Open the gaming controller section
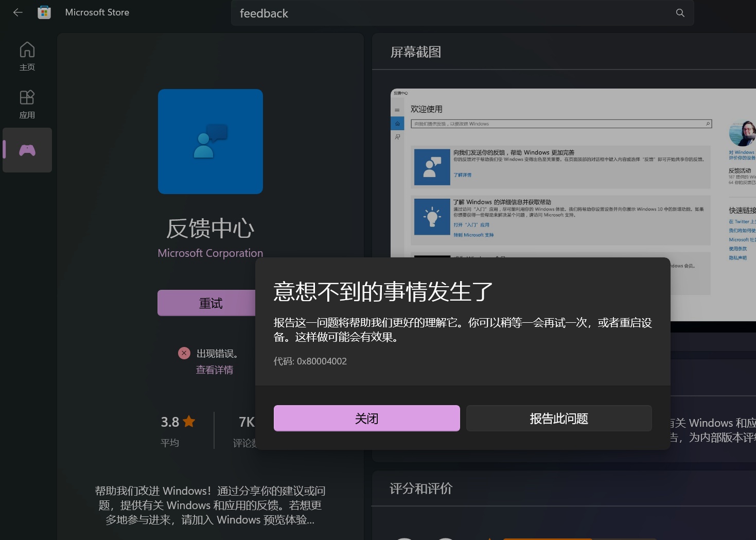This screenshot has width=756, height=540. tap(27, 150)
